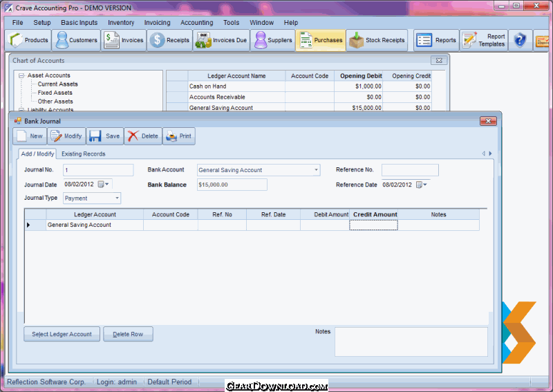Select the Asset Accounts tree label

click(x=48, y=75)
